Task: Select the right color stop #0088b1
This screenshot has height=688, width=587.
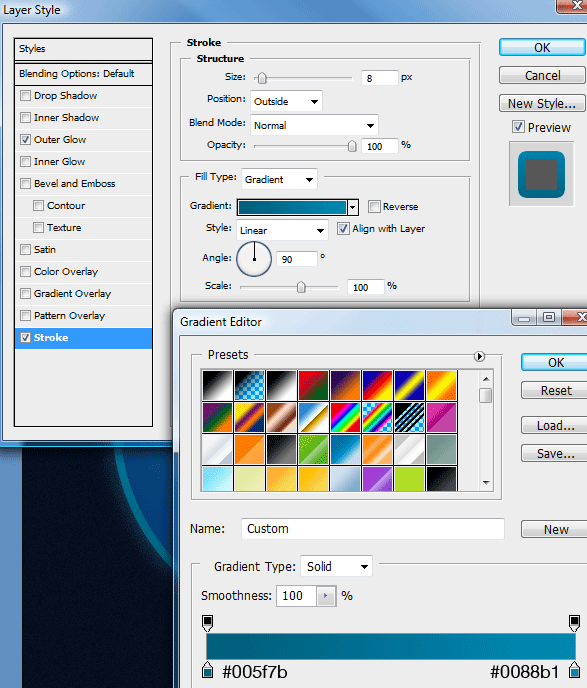Action: [575, 670]
